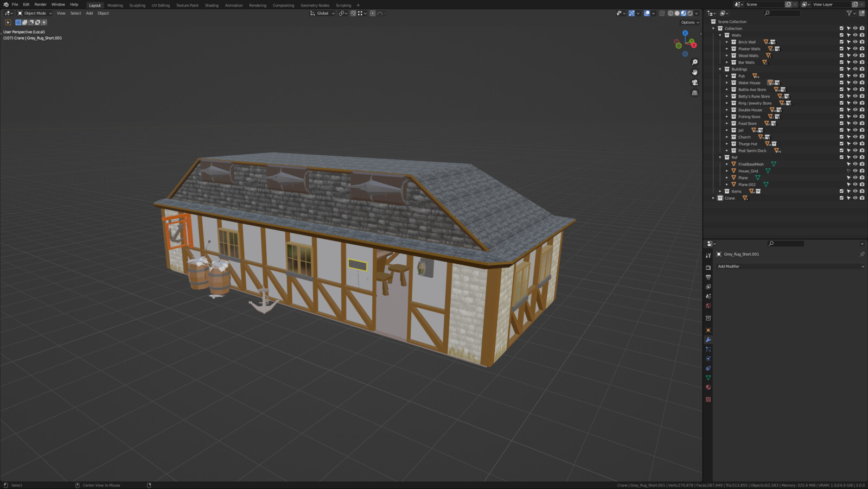The width and height of the screenshot is (868, 489).
Task: Pin the Grey_Rug_Short.001 properties context
Action: coord(862,254)
